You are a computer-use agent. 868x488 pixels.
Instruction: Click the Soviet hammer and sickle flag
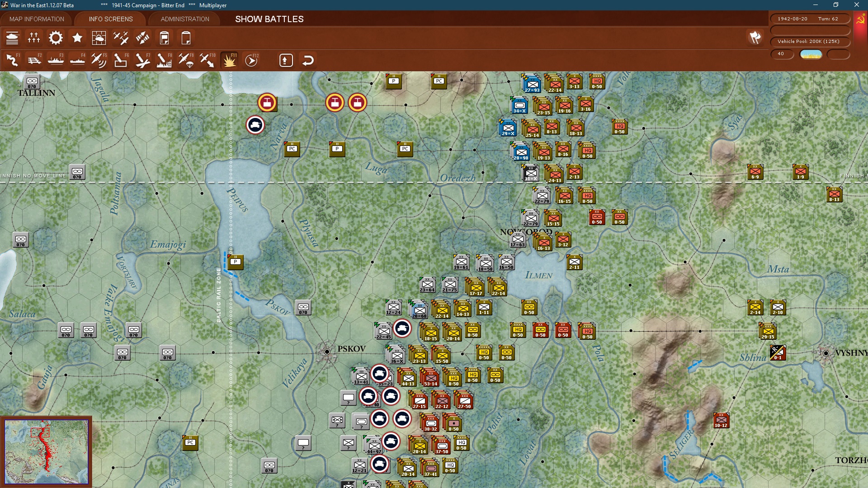tap(860, 20)
